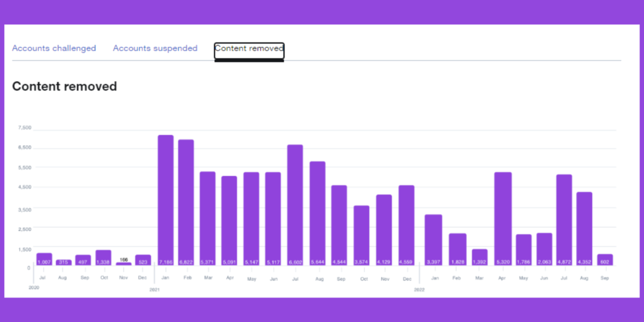Click the June 2022 bar showing 2,063
The width and height of the screenshot is (644, 322).
544,249
